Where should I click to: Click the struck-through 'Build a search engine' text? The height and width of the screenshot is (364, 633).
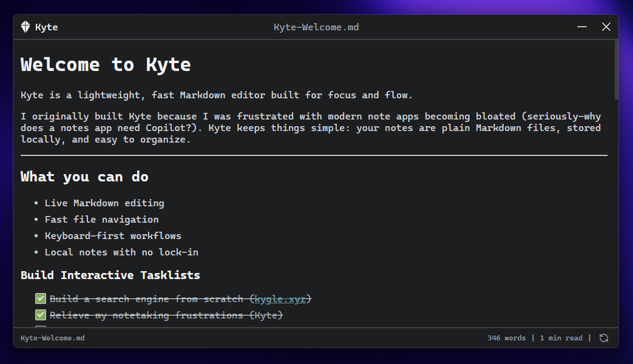coord(180,299)
